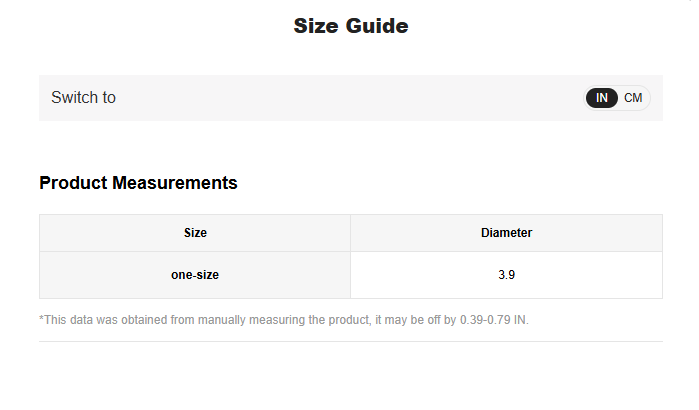Click the Product Measurements heading
The height and width of the screenshot is (410, 699).
coord(138,183)
